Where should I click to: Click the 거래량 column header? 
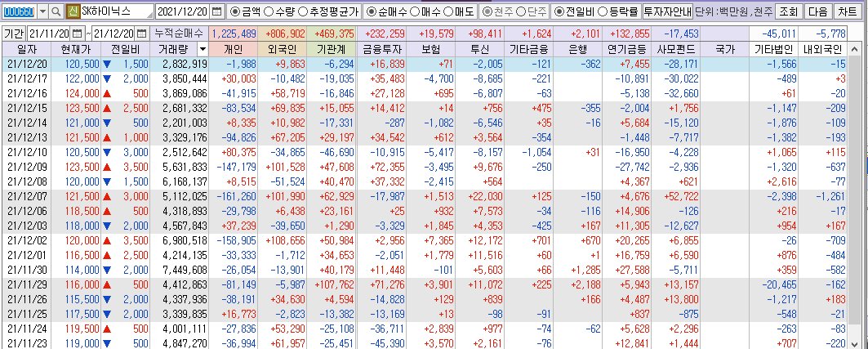(174, 49)
